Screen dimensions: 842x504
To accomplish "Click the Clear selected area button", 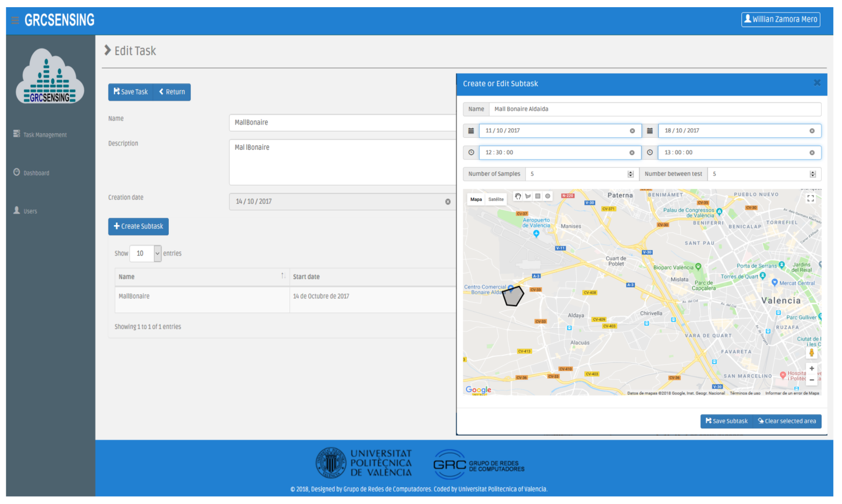I will [787, 421].
